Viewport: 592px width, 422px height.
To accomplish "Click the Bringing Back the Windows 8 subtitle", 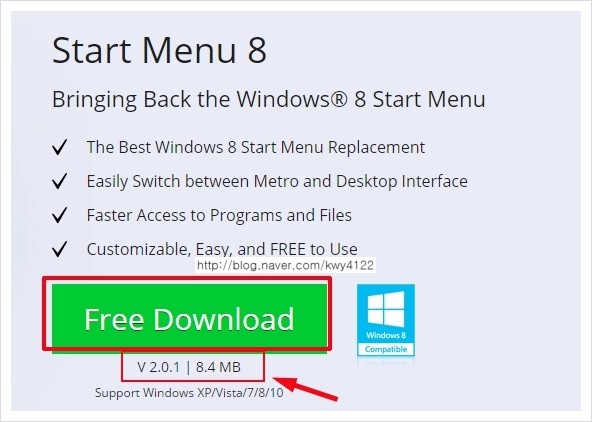I will pyautogui.click(x=269, y=99).
